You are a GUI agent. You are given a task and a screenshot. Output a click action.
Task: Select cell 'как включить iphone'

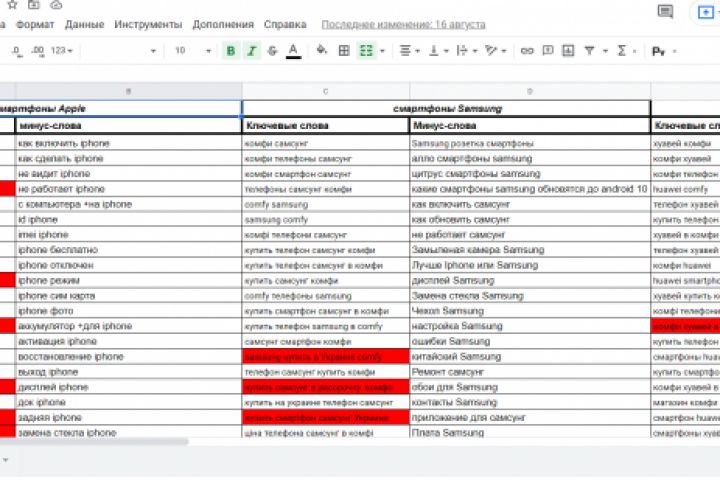(129, 143)
